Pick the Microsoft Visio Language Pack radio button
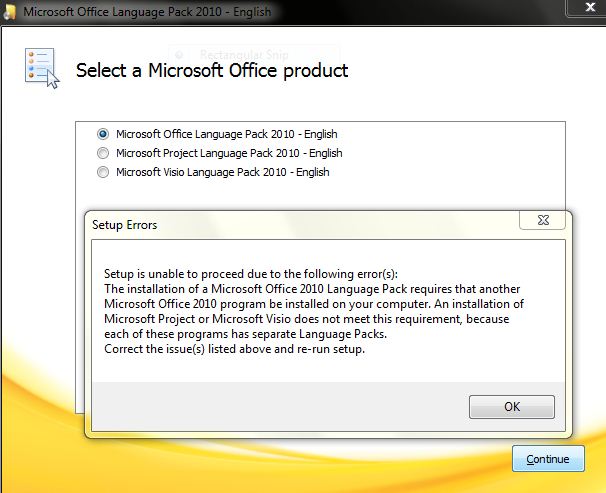Image resolution: width=606 pixels, height=493 pixels. click(x=103, y=172)
